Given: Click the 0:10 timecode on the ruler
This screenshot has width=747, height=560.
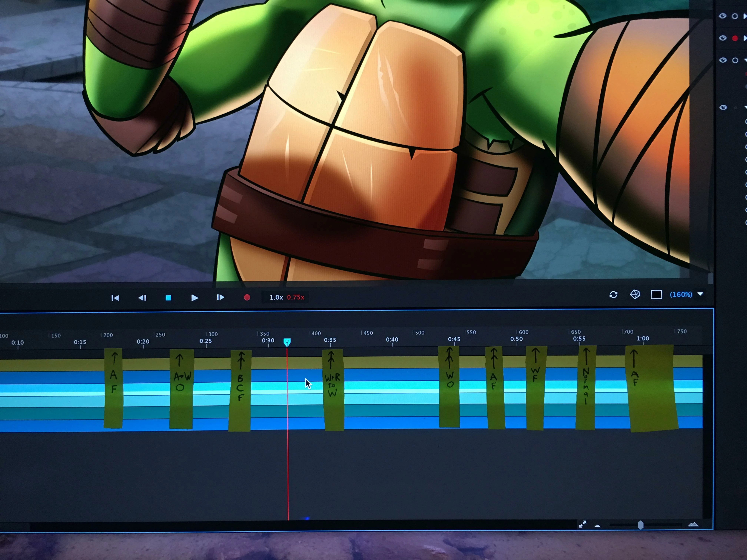Looking at the screenshot, I should click(x=18, y=343).
